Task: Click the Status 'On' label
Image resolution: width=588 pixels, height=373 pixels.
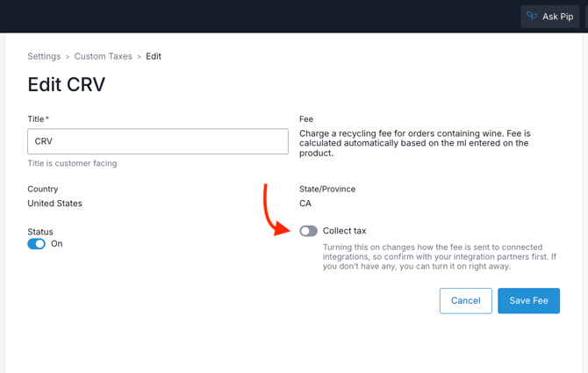Action: tap(57, 244)
